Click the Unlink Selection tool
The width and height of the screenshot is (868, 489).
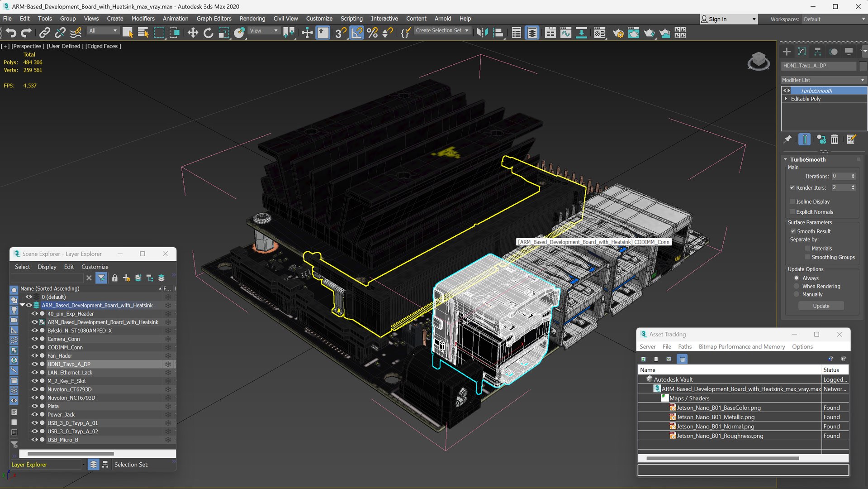[x=60, y=33]
